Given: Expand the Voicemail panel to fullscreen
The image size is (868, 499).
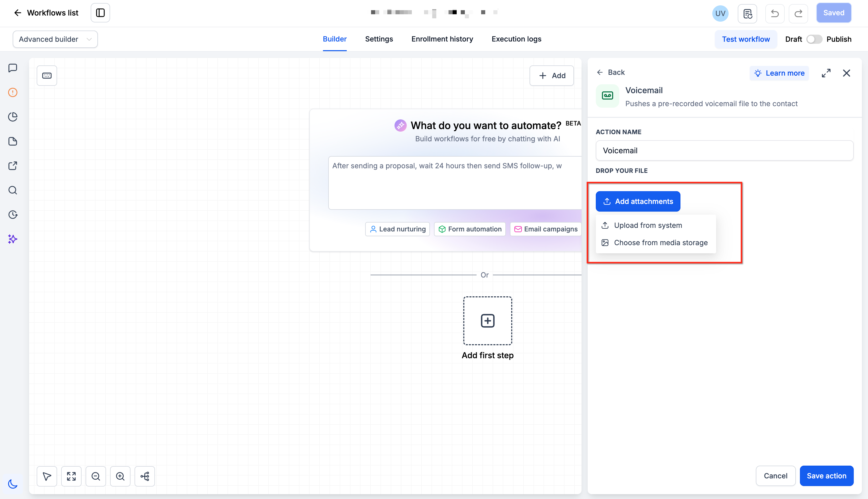Looking at the screenshot, I should [826, 73].
